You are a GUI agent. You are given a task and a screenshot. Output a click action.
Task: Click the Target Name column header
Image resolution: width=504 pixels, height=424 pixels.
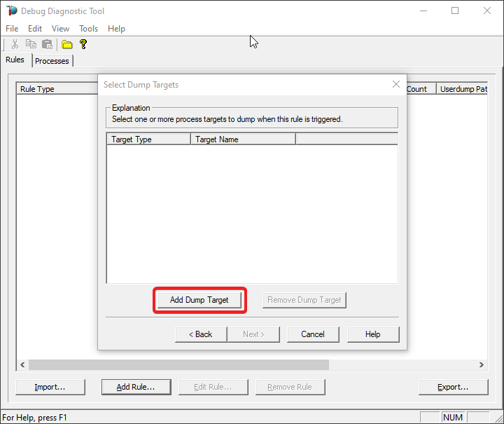243,139
